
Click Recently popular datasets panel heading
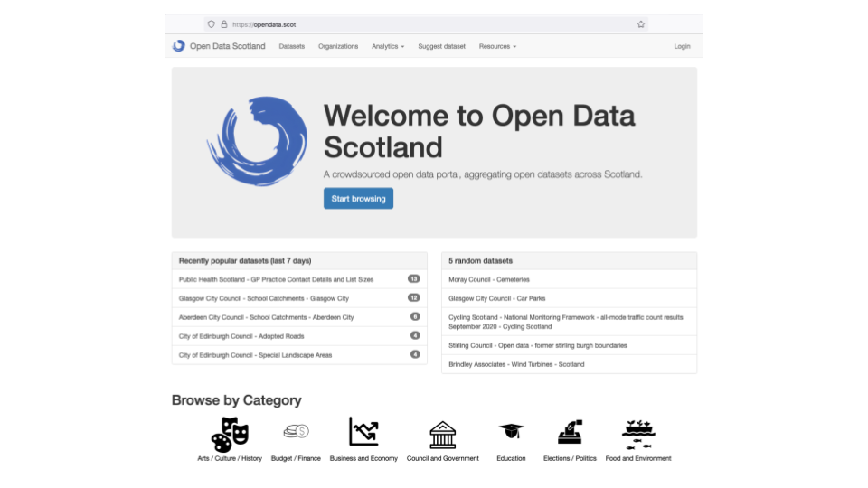pyautogui.click(x=245, y=260)
